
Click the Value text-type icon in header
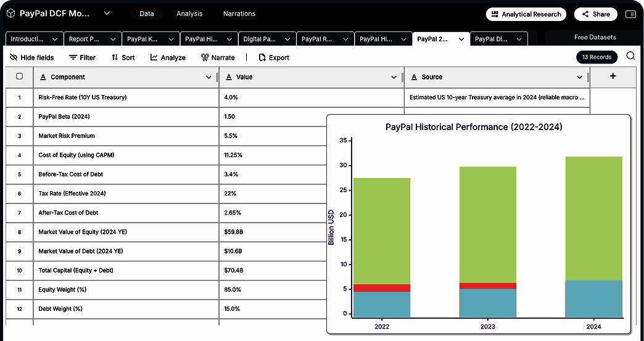pyautogui.click(x=229, y=77)
